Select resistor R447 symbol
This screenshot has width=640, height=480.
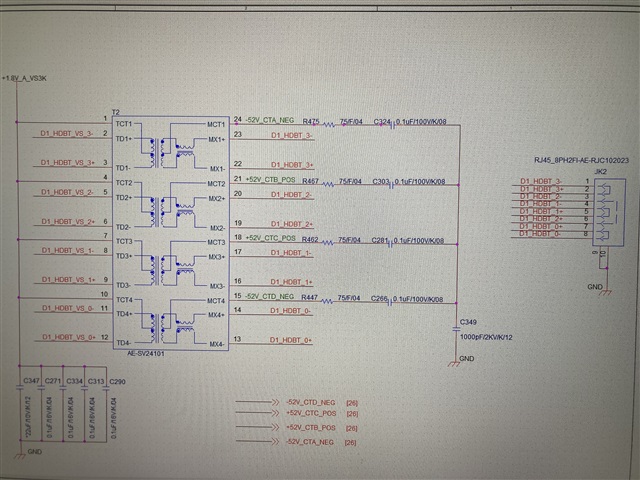tap(327, 301)
